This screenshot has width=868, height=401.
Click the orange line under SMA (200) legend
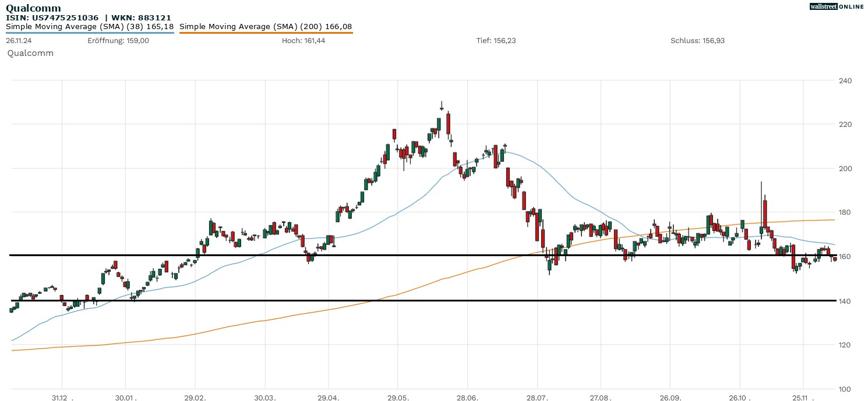(266, 33)
